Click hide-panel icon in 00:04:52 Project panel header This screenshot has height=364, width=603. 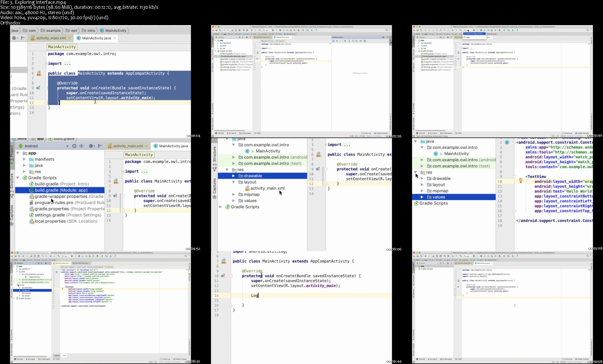click(100, 146)
